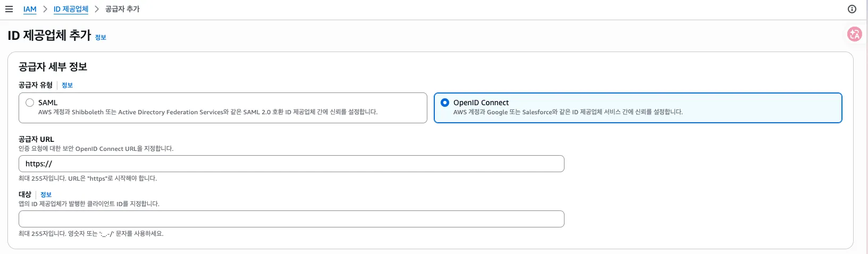This screenshot has width=868, height=254.
Task: Click the pink translate extension icon
Action: (855, 35)
